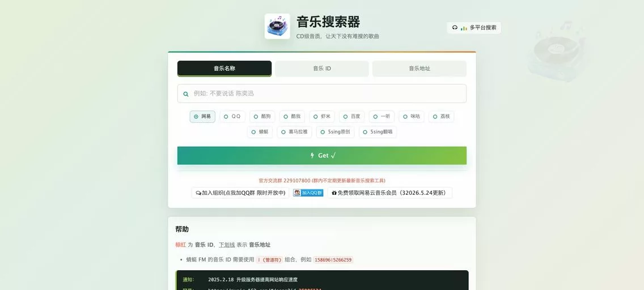Click the green Get √ search button
Screen dimensions: 644x290
(x=322, y=155)
